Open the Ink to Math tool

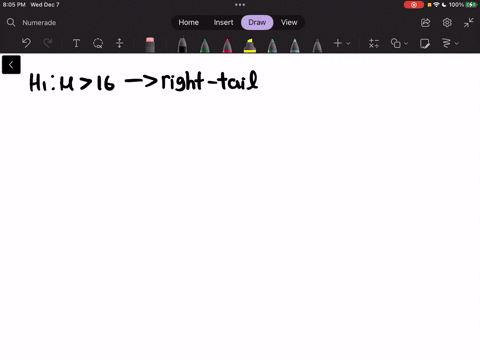[x=374, y=43]
